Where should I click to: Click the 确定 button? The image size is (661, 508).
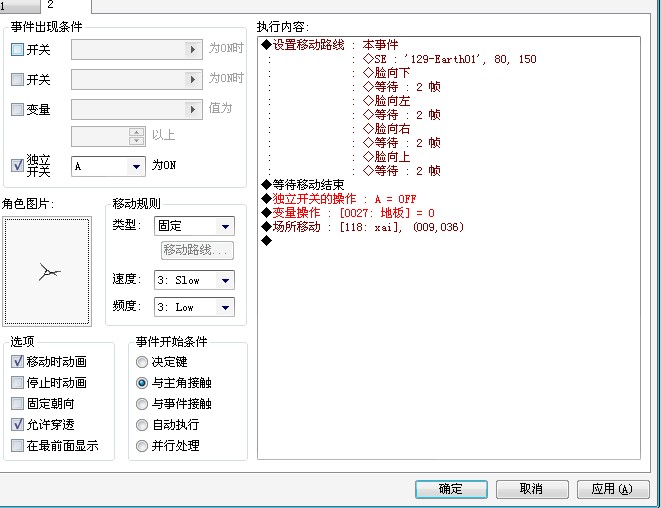451,489
